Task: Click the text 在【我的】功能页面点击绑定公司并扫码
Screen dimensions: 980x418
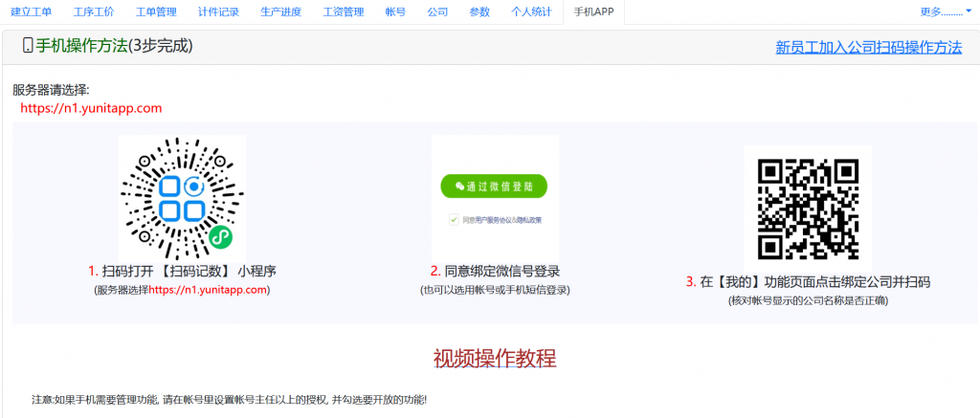Action: coord(815,282)
